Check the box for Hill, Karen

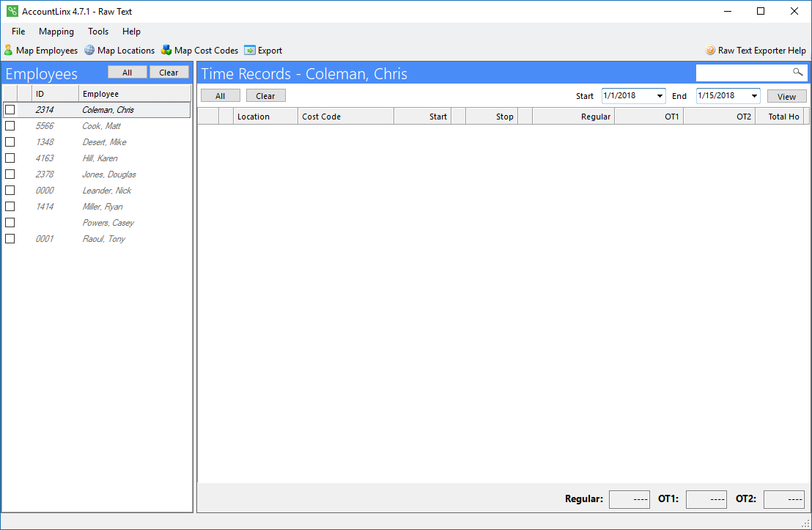coord(10,158)
